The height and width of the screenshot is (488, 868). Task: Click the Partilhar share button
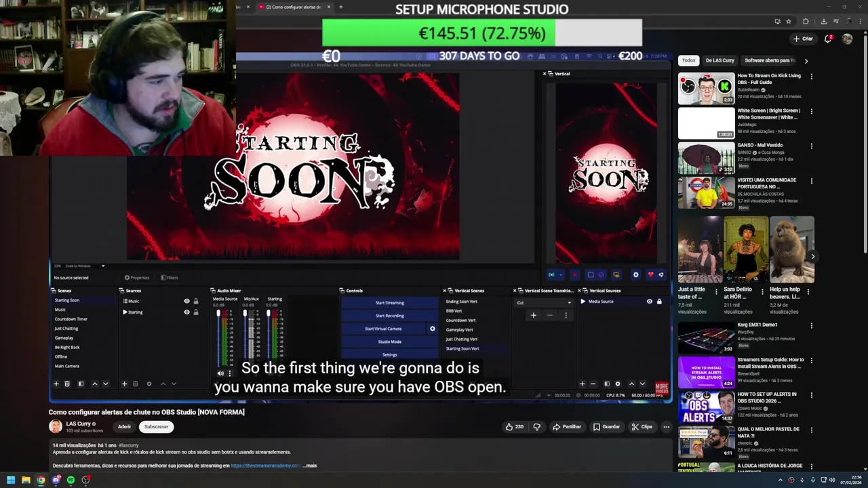(567, 426)
